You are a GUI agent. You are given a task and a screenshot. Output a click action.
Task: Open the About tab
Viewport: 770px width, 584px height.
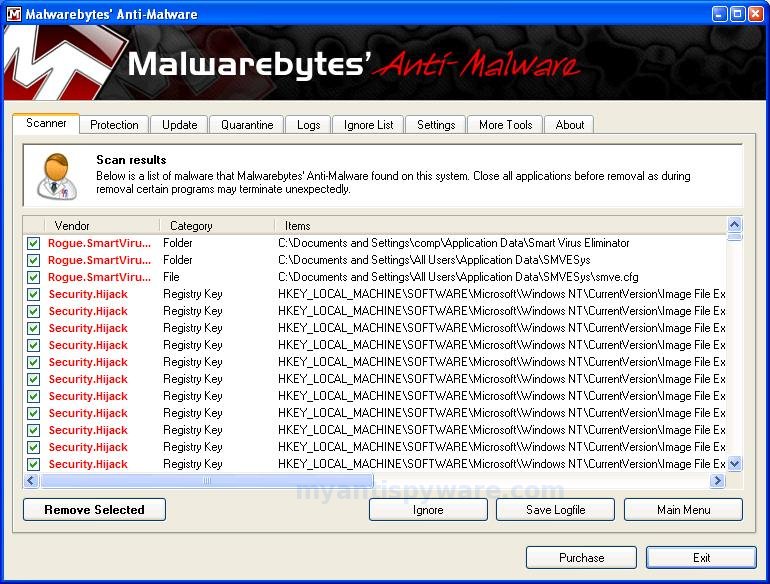[570, 125]
